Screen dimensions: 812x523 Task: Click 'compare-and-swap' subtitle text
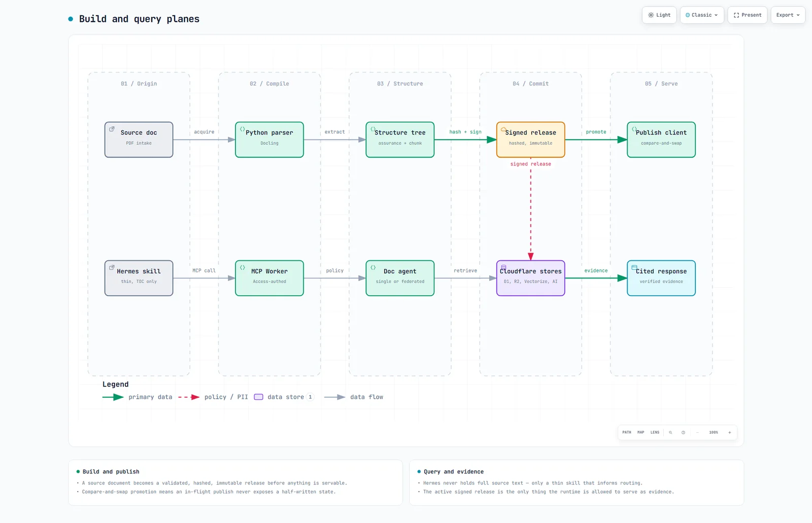coord(661,143)
